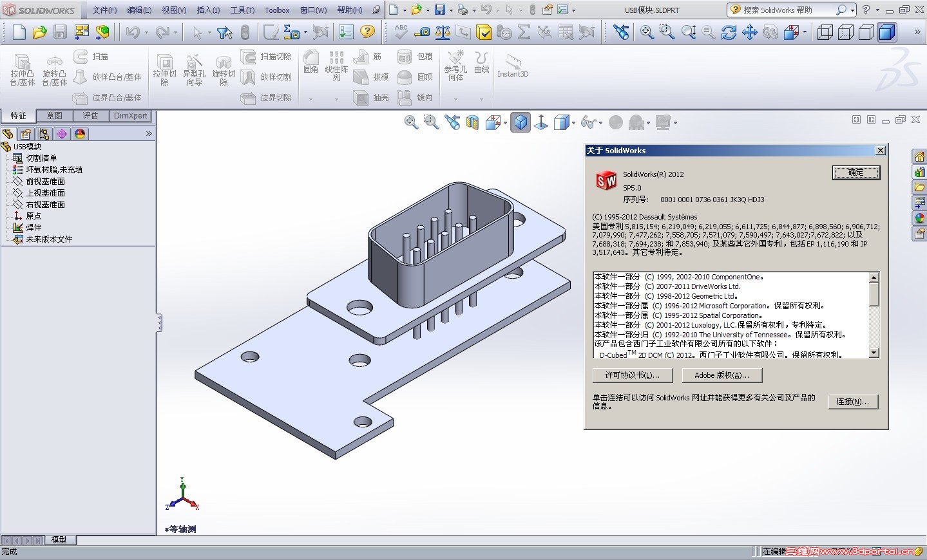Click 拉伸切除 extruded cut tool
Screen dimensions: 927x560
coord(164,69)
